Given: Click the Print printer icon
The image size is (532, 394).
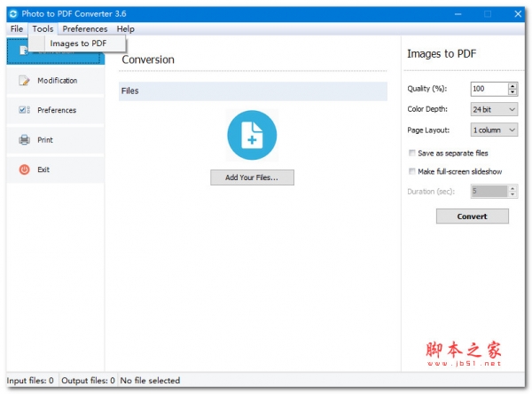Looking at the screenshot, I should 24,139.
